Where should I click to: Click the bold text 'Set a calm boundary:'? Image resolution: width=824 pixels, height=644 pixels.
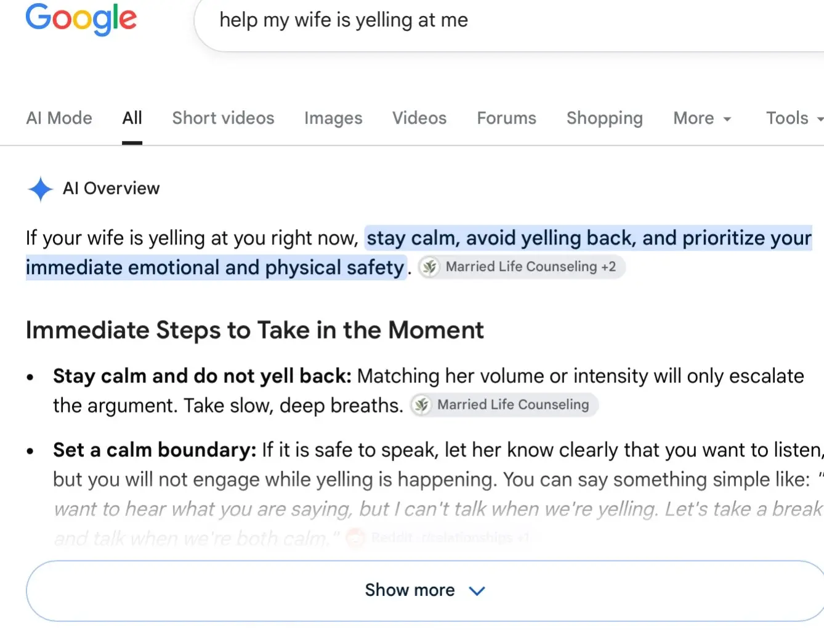[x=155, y=449]
